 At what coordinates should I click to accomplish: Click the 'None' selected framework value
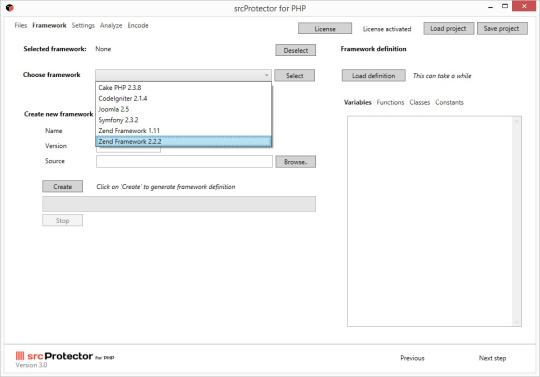click(103, 49)
